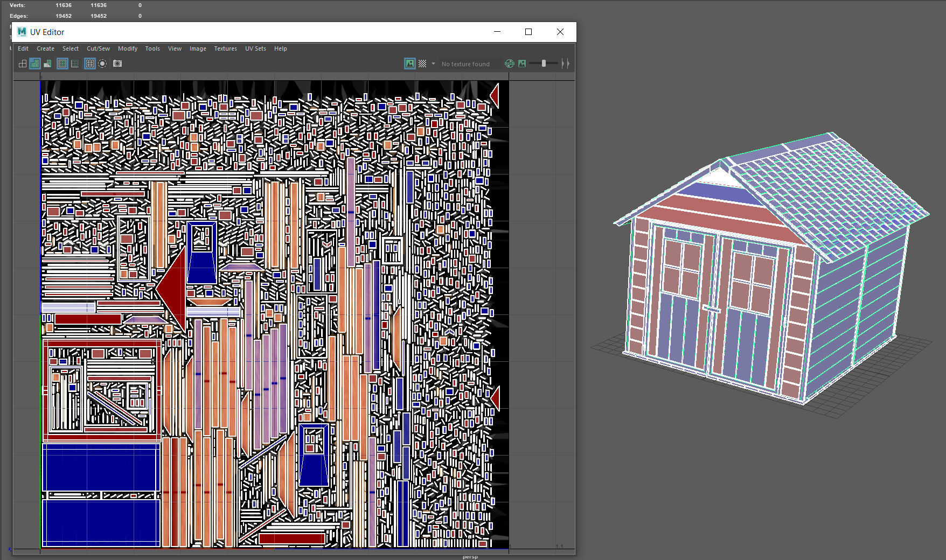
Task: Toggle the shaded UV shells display
Action: (35, 64)
